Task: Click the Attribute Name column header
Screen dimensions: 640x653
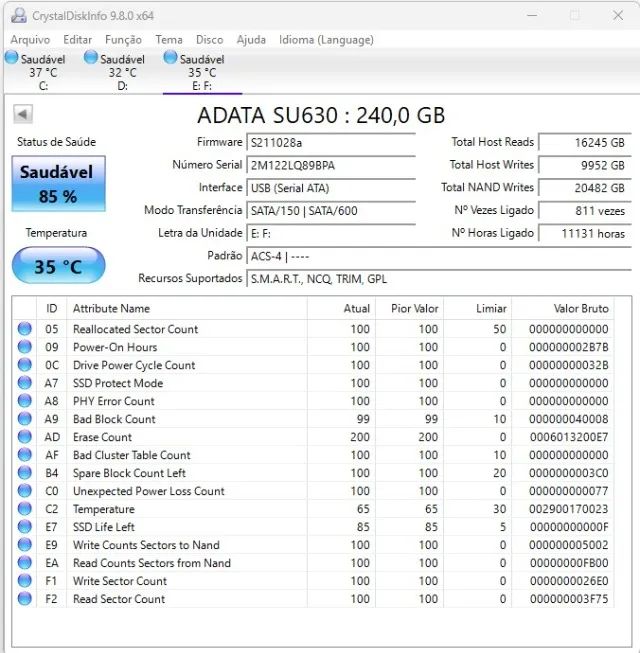Action: (187, 308)
